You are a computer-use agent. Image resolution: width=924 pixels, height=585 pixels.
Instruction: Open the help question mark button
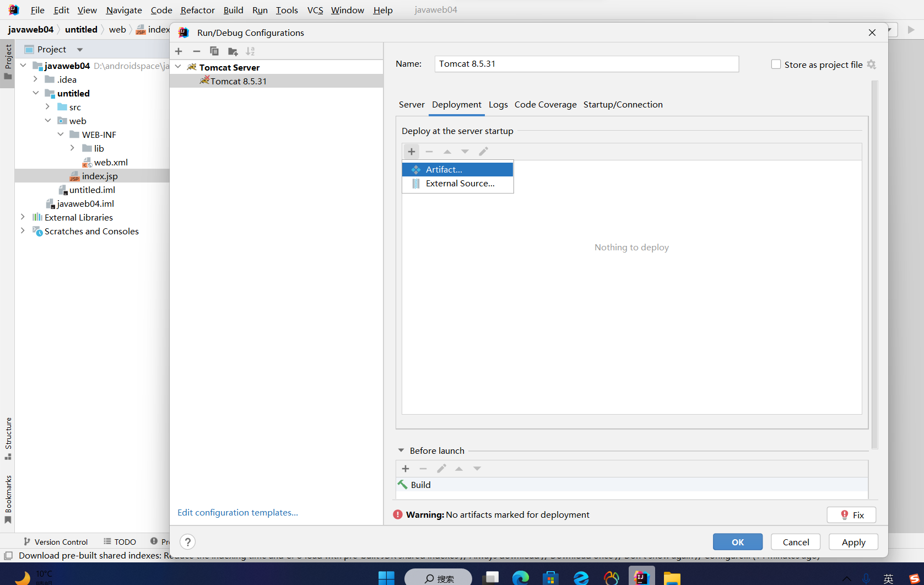[188, 542]
